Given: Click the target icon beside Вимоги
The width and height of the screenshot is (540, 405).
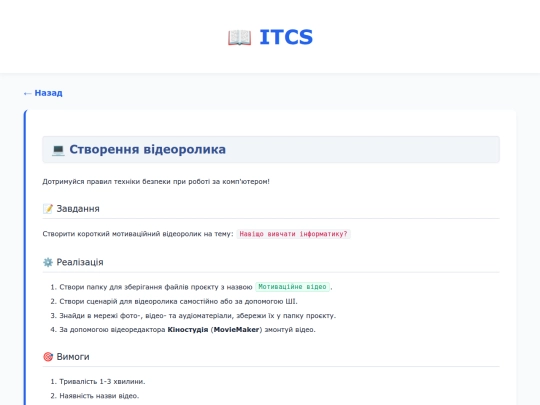Looking at the screenshot, I should coord(48,357).
